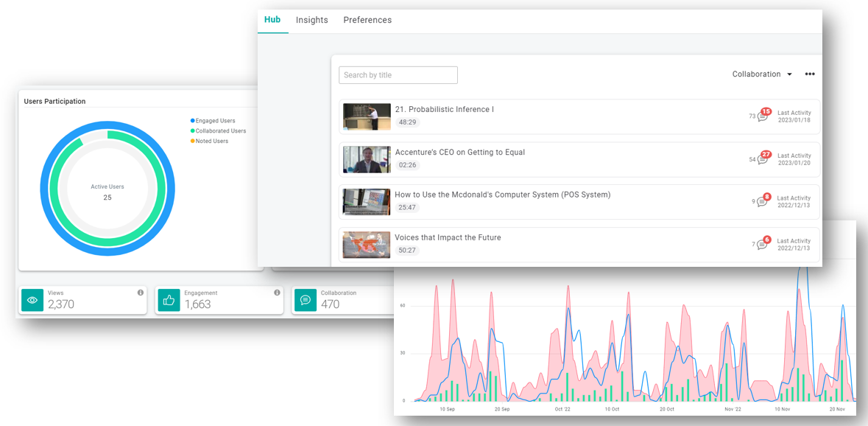868x426 pixels.
Task: Click comments icon with 6 badge
Action: click(762, 244)
